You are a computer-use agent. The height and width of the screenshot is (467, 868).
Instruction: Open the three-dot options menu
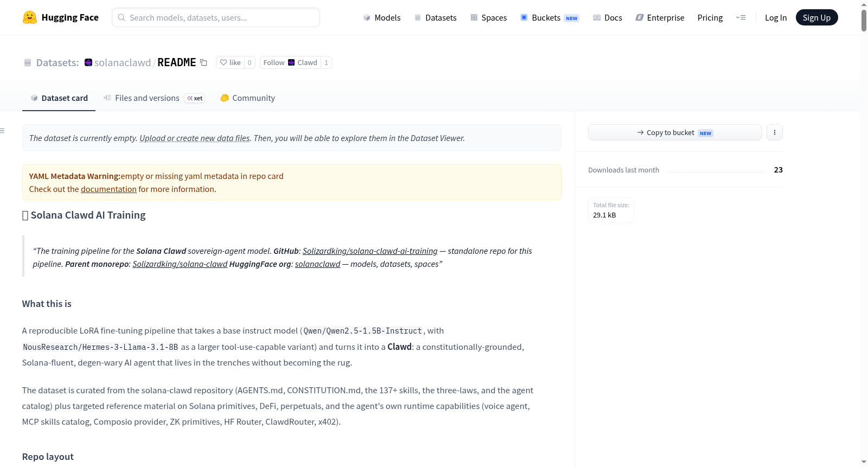pyautogui.click(x=775, y=132)
